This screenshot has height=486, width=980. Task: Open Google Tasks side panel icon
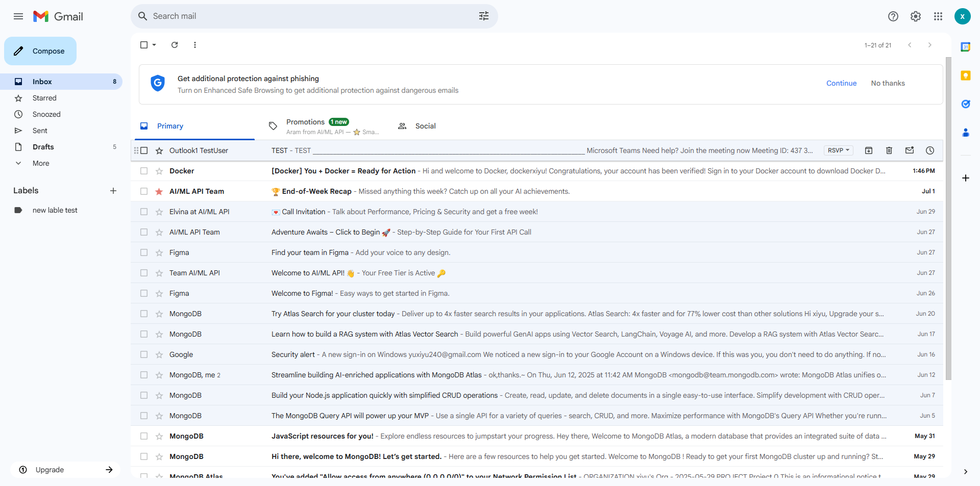965,104
